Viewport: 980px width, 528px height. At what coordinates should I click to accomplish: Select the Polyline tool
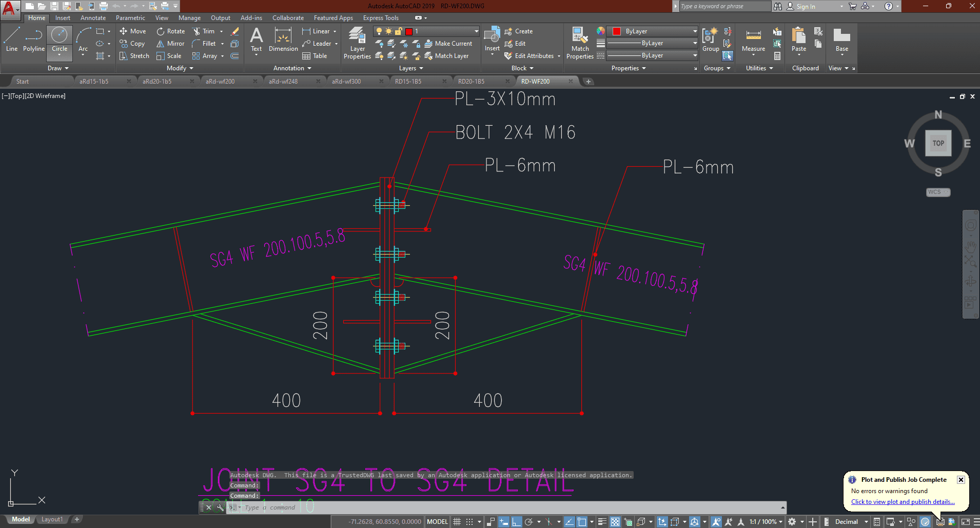[34, 40]
